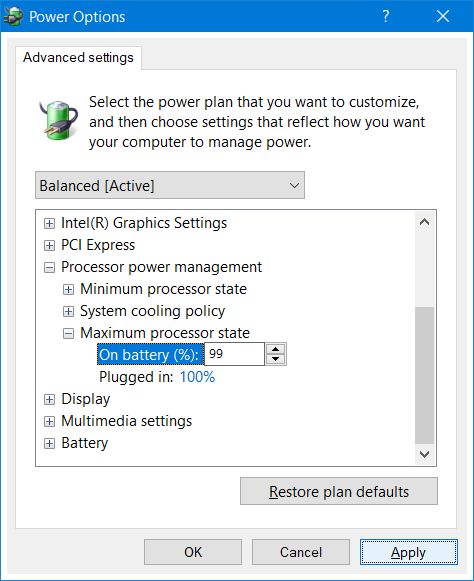Expand the PCI Express node
This screenshot has height=581, width=474.
pos(49,245)
